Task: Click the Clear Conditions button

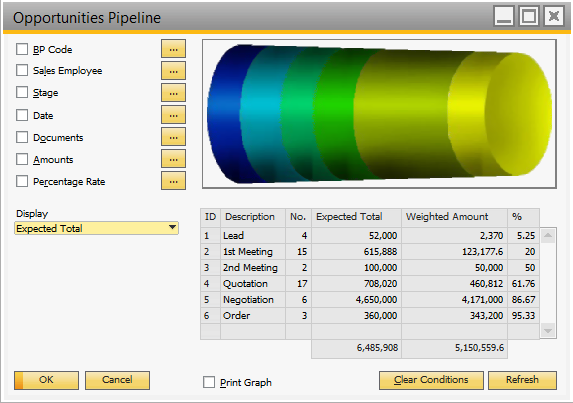Action: tap(431, 380)
